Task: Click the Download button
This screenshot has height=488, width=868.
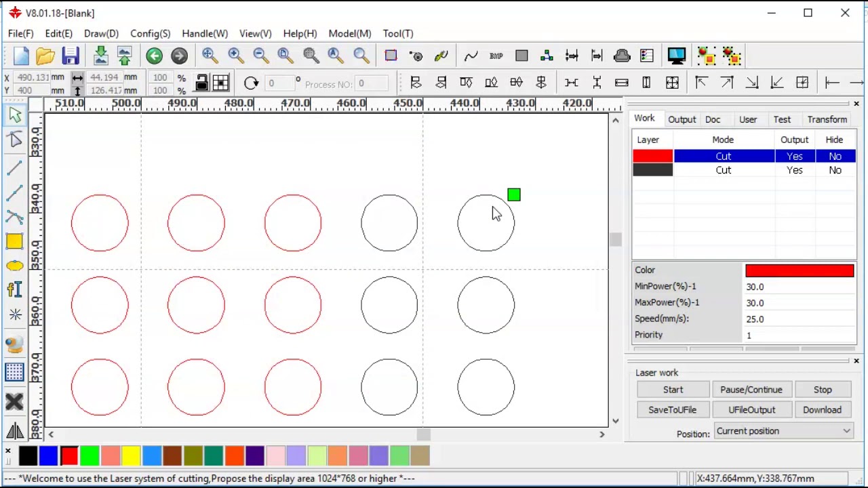Action: tap(822, 410)
